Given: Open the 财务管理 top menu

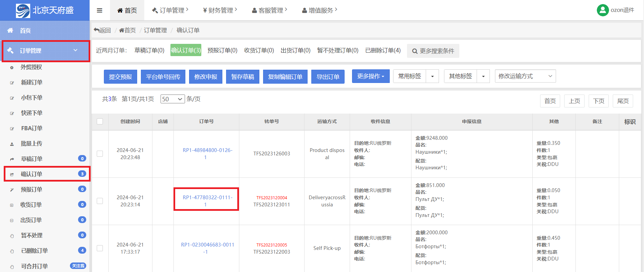Looking at the screenshot, I should [220, 10].
